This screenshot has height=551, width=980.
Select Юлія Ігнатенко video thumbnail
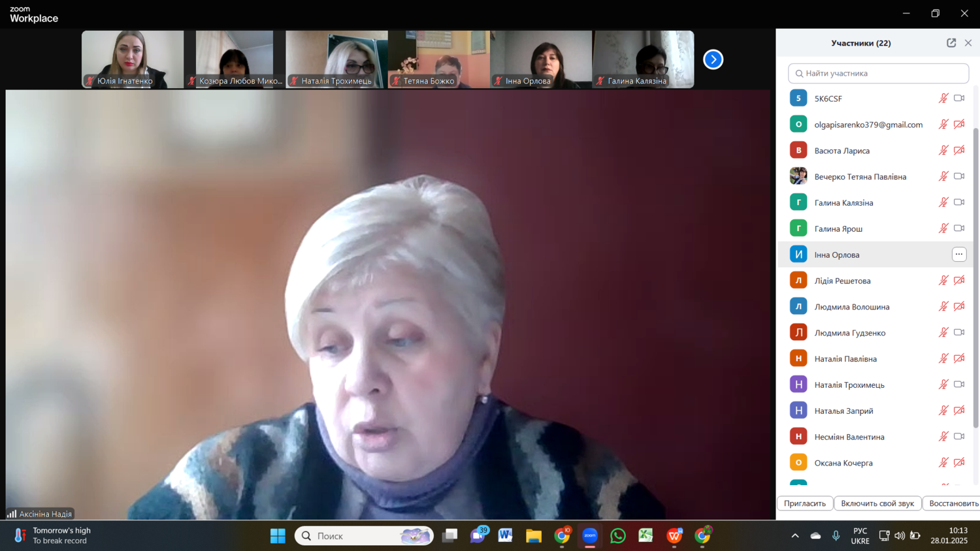click(133, 59)
